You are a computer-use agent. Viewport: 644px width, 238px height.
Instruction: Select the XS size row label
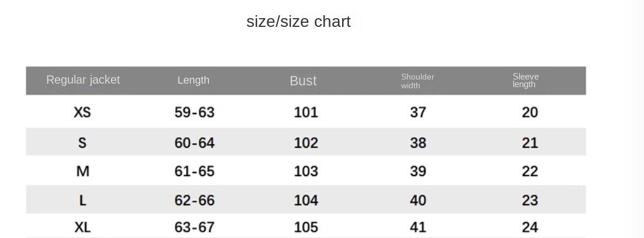point(82,112)
